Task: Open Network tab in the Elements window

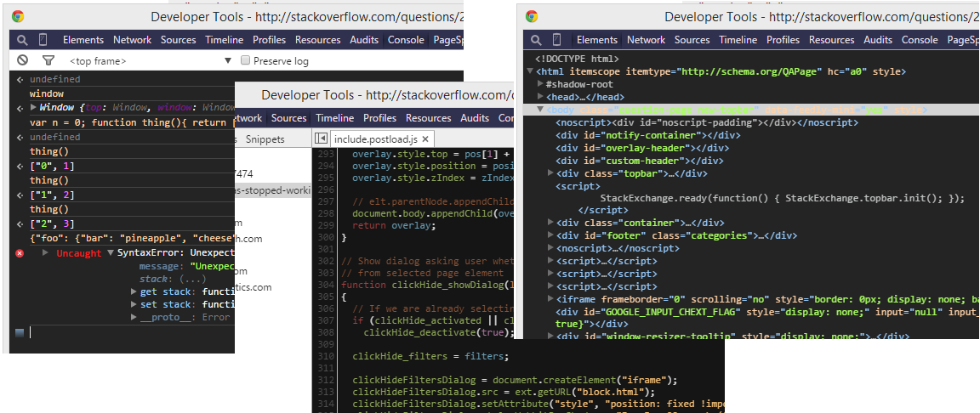Action: 647,40
